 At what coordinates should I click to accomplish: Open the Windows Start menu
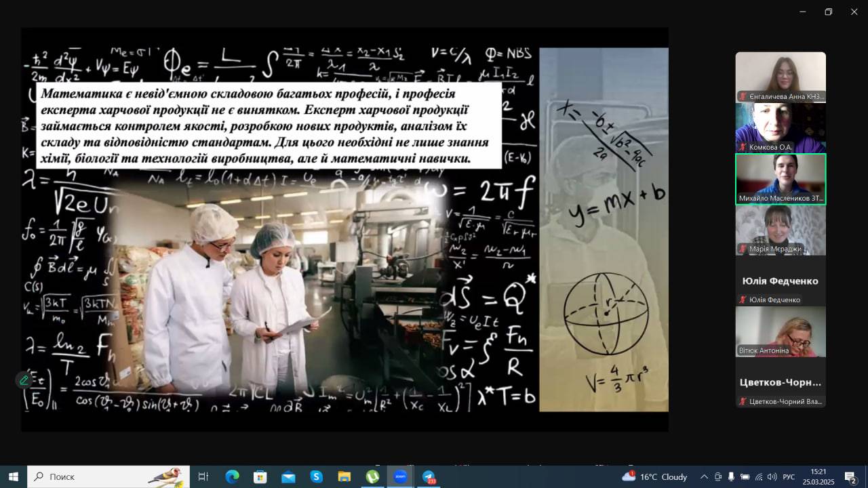[x=13, y=476]
